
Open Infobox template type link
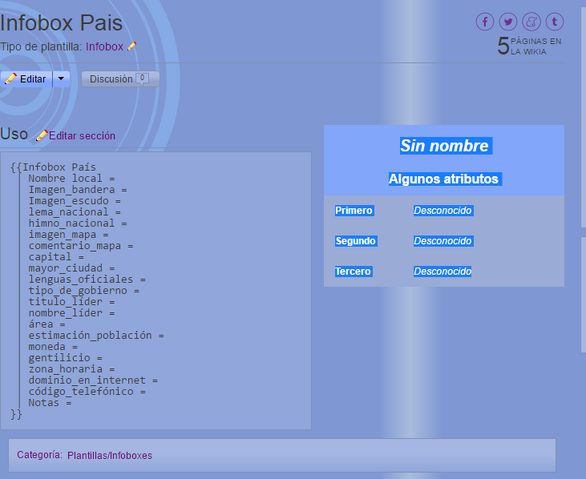(104, 47)
